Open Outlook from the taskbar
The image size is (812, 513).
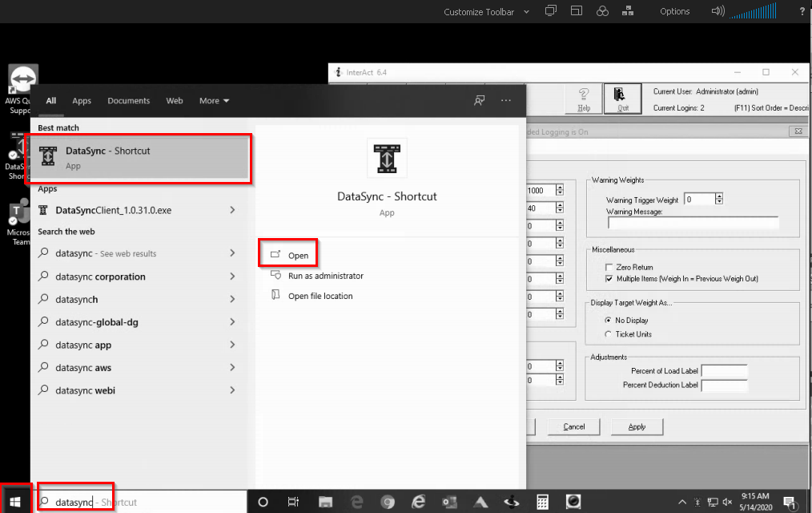pyautogui.click(x=449, y=502)
